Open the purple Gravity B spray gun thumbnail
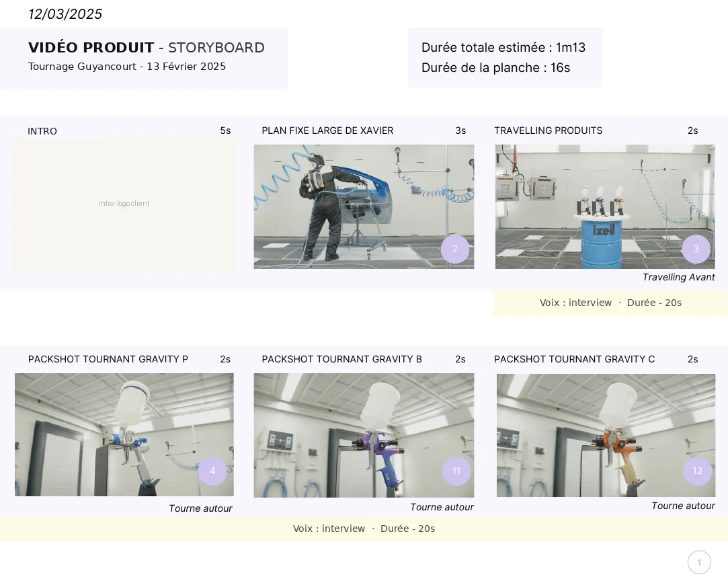728x583 pixels. pyautogui.click(x=364, y=435)
